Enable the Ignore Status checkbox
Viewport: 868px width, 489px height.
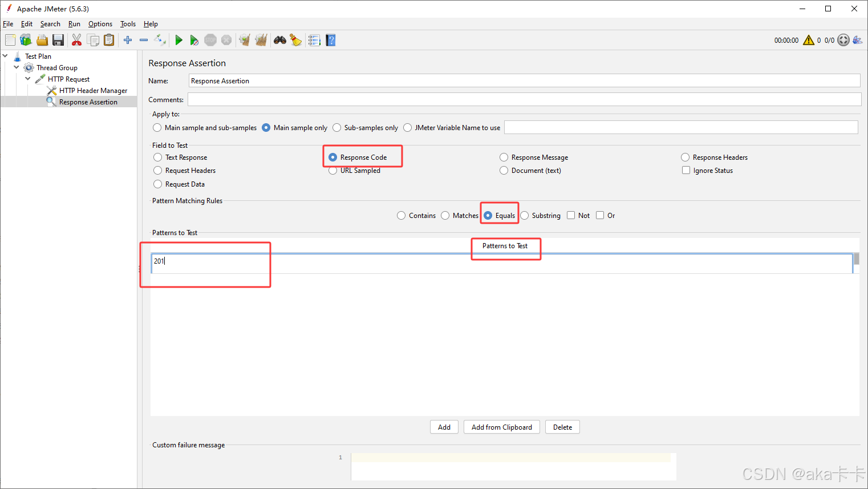click(x=686, y=170)
